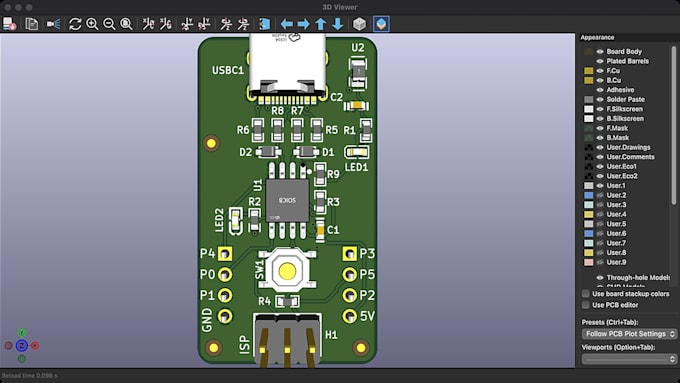Click the zoom in magnifier icon
Screen dimensions: 680x383
coord(92,24)
